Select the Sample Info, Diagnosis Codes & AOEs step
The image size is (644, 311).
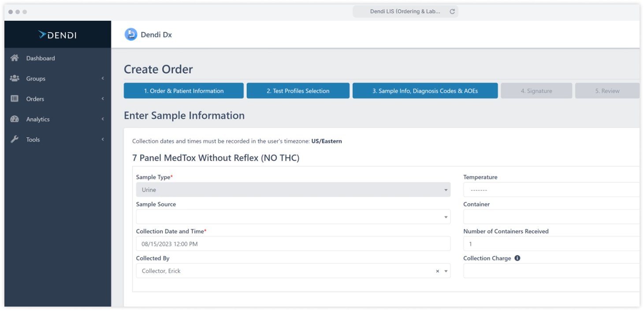(x=425, y=91)
